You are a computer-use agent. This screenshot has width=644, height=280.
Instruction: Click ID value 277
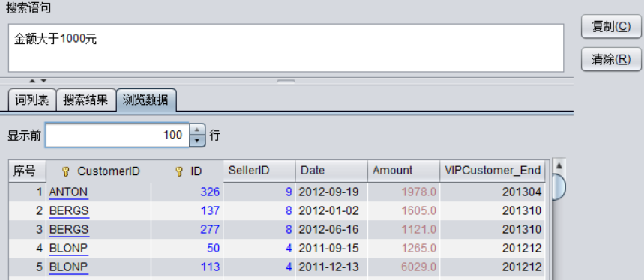pos(210,229)
